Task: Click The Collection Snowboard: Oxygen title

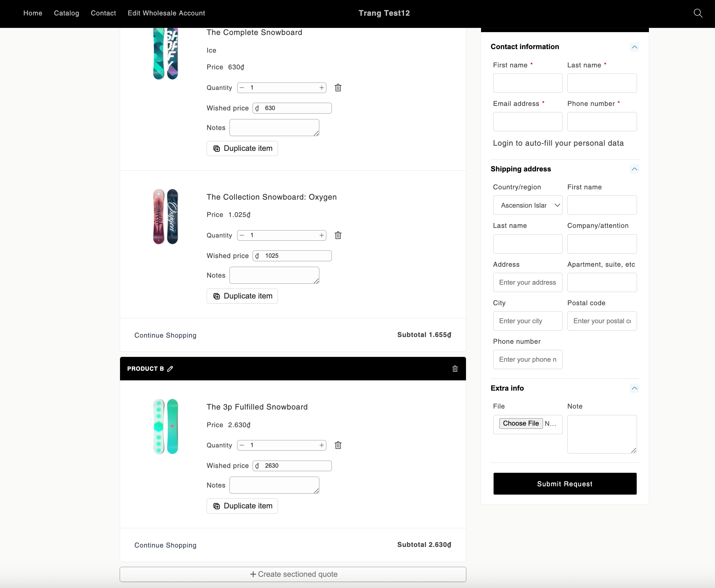Action: point(271,197)
